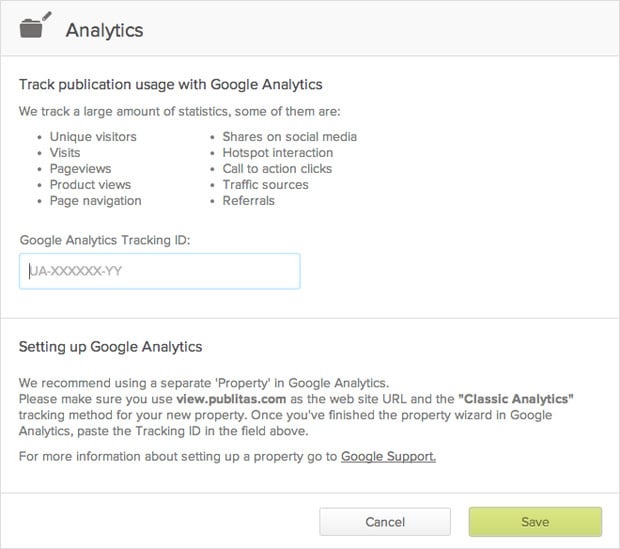Open the Google Support link
The width and height of the screenshot is (620, 549).
(x=388, y=457)
